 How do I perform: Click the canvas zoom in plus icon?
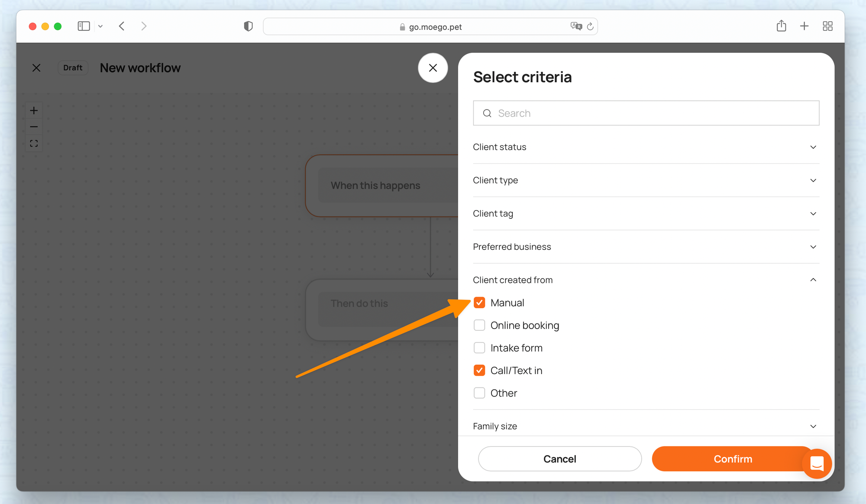click(x=34, y=110)
